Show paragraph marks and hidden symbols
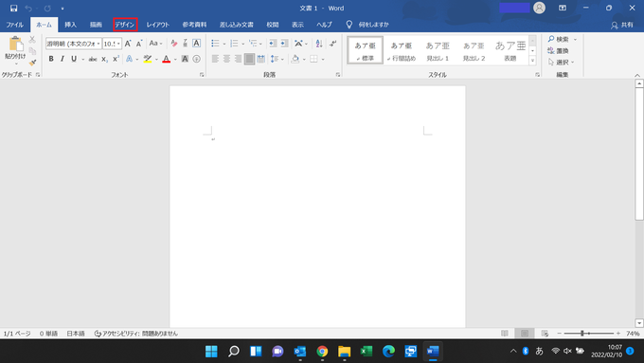This screenshot has height=363, width=644. coord(333,44)
